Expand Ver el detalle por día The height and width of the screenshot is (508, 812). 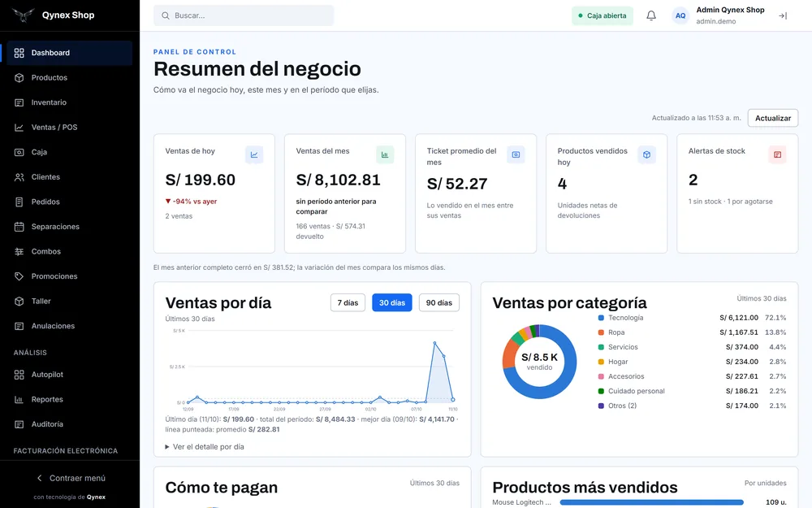205,447
